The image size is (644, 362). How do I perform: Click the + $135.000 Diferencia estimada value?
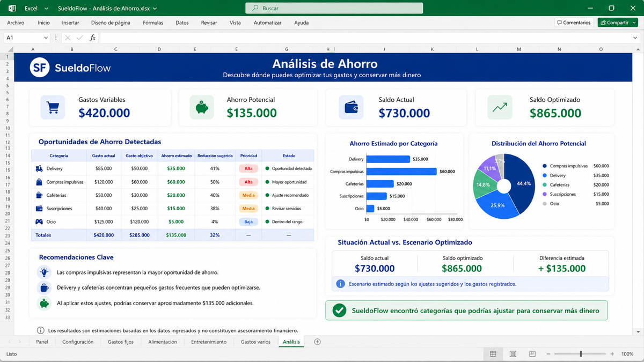[x=562, y=268]
